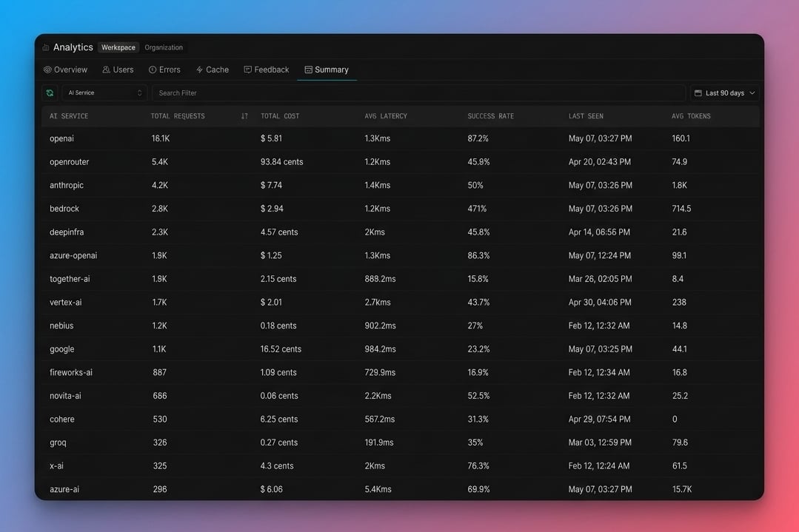Click the sort icon beside Total Requests
Viewport: 799px width, 532px height.
(x=244, y=116)
